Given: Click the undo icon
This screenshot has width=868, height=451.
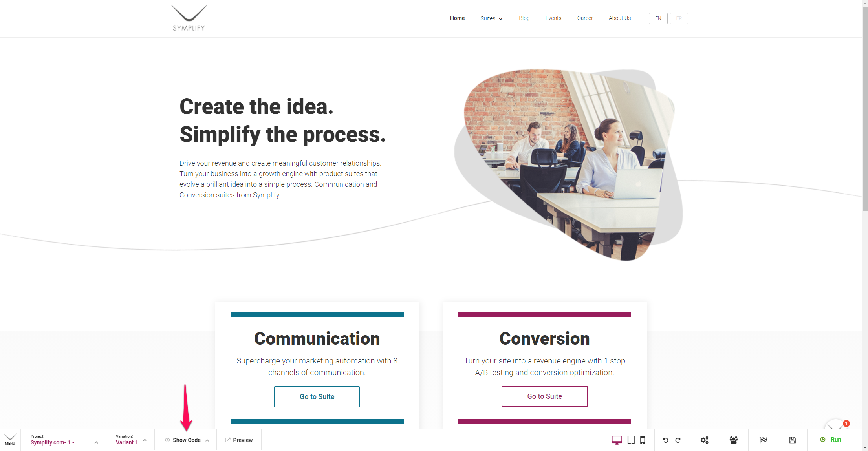Looking at the screenshot, I should [665, 440].
